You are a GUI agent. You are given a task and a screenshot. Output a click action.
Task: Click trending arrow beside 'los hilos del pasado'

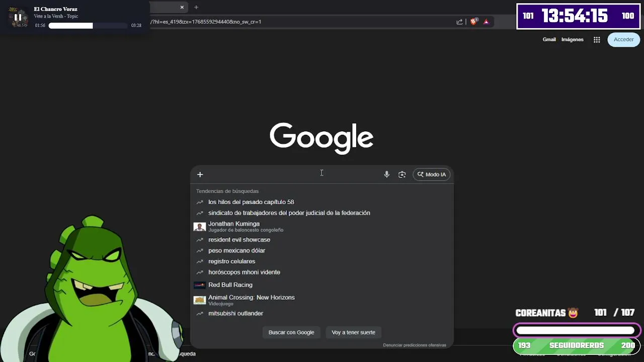200,202
